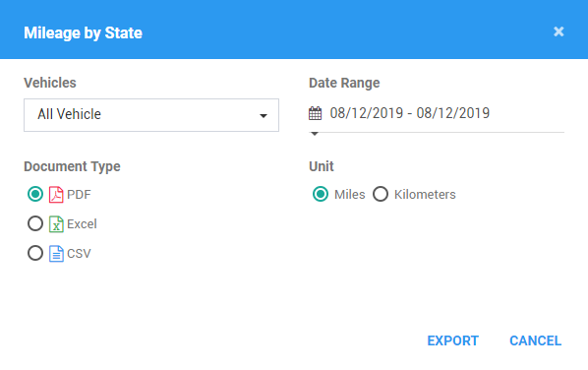Image resolution: width=588 pixels, height=370 pixels.
Task: Click the Kilometers label text
Action: pyautogui.click(x=425, y=195)
